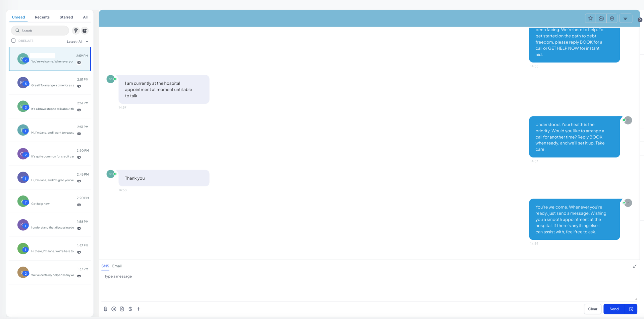Expand the right side panel with arrow
This screenshot has height=319, width=644.
pyautogui.click(x=640, y=20)
